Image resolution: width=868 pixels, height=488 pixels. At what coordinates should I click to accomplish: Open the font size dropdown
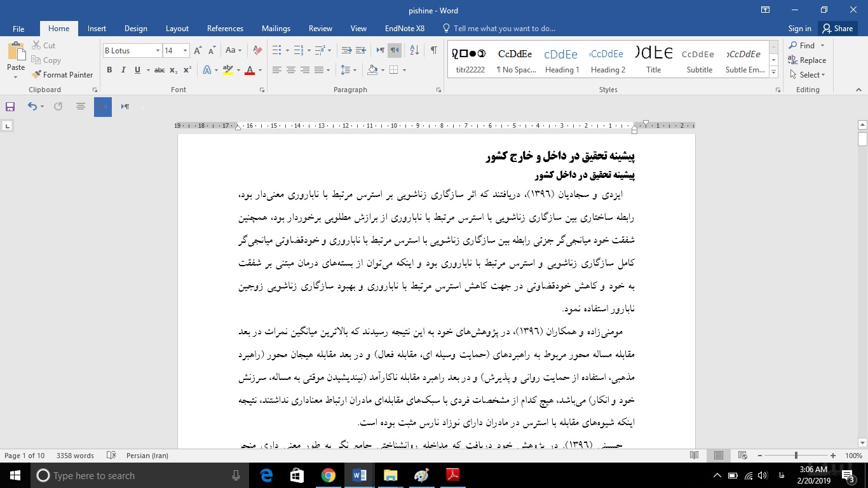click(184, 50)
